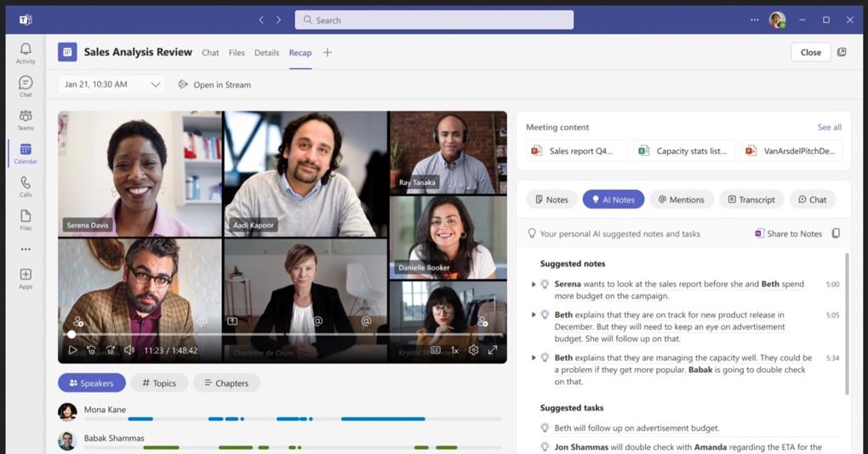Switch to the Files tab
This screenshot has height=454, width=868.
(237, 53)
